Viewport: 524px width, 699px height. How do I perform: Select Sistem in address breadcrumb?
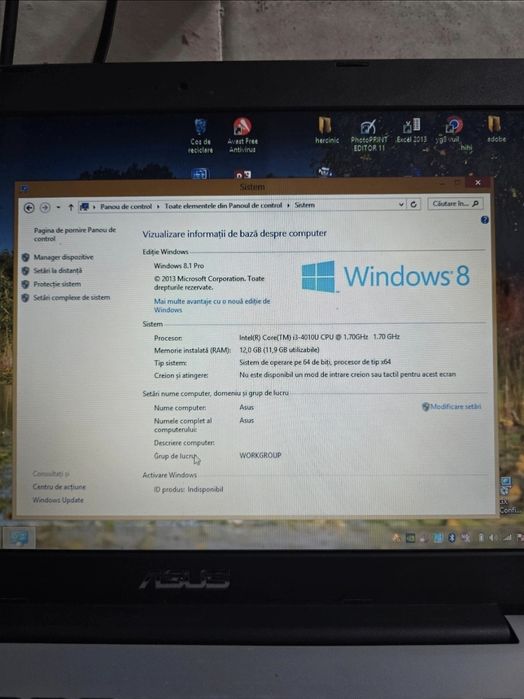click(x=305, y=205)
